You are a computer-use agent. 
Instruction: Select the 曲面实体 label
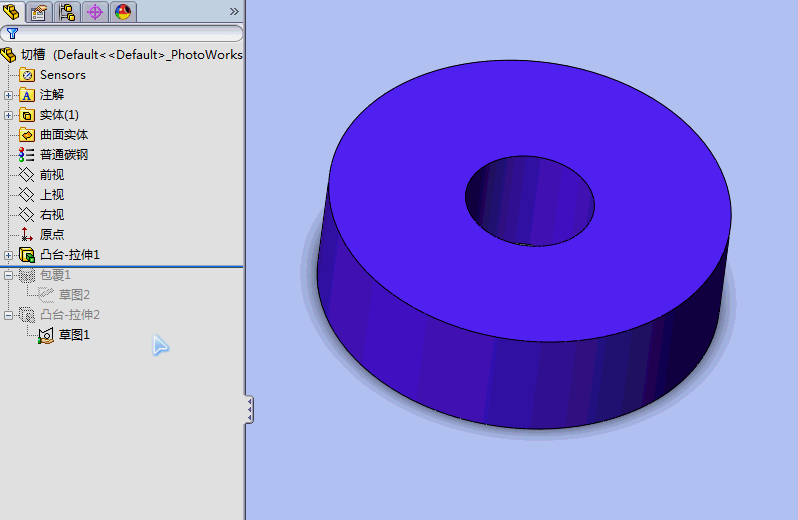(64, 135)
